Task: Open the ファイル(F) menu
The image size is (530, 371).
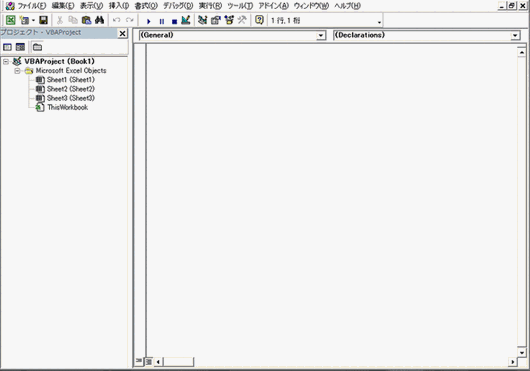Action: [x=31, y=6]
